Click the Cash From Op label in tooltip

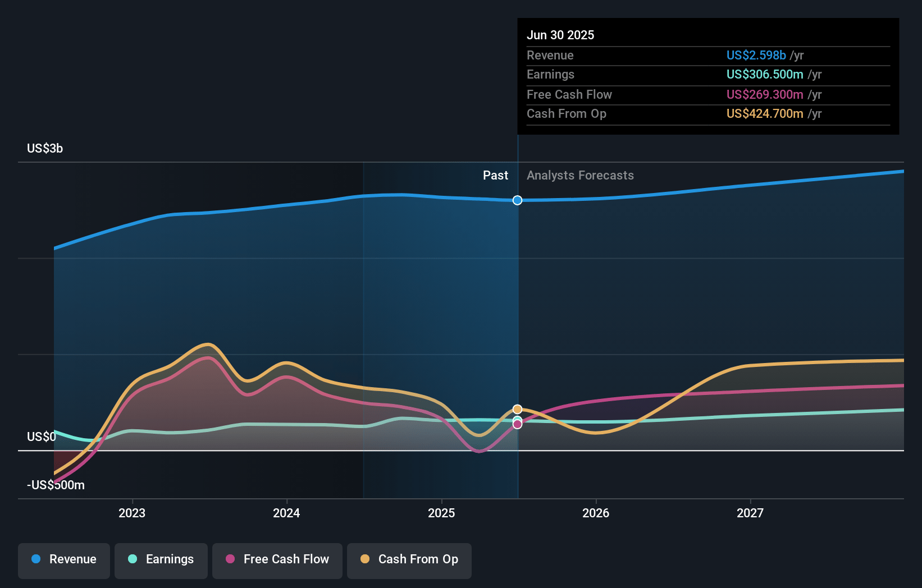click(x=566, y=113)
